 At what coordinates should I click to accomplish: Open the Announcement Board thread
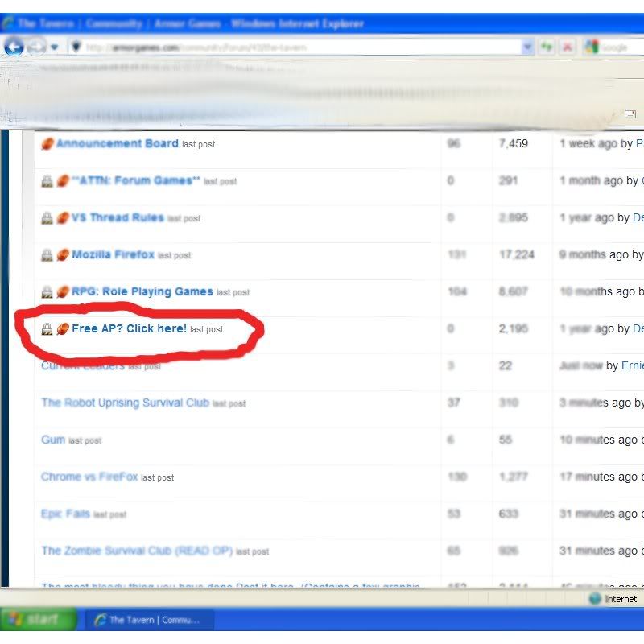(118, 143)
